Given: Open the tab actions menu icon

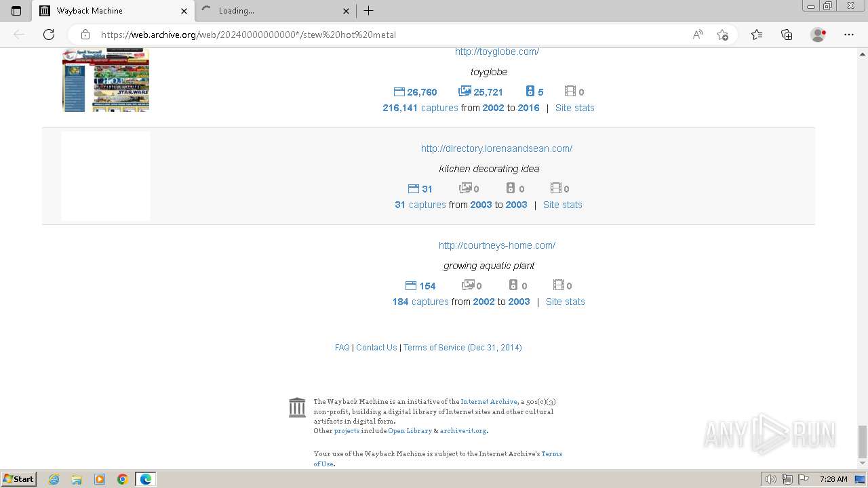Looking at the screenshot, I should (x=16, y=11).
